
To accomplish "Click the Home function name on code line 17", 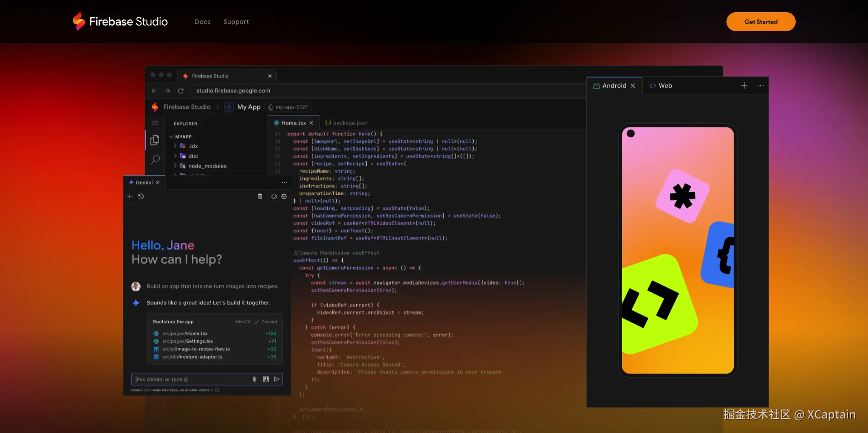I will coord(364,134).
